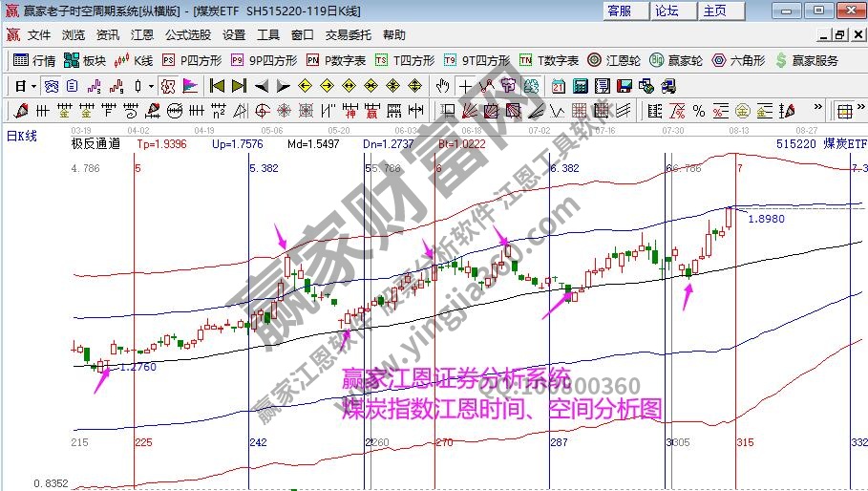Jump to last bar with skip-forward icon
The height and width of the screenshot is (491, 868).
pos(239,86)
